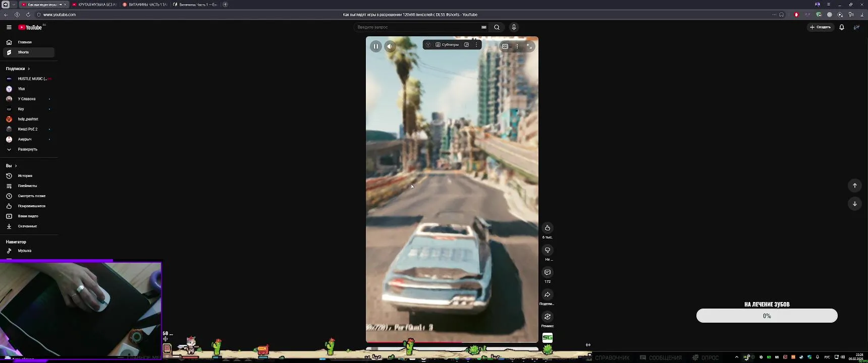868x363 pixels.
Task: Open holy_pashtet channel subscription
Action: pos(29,119)
